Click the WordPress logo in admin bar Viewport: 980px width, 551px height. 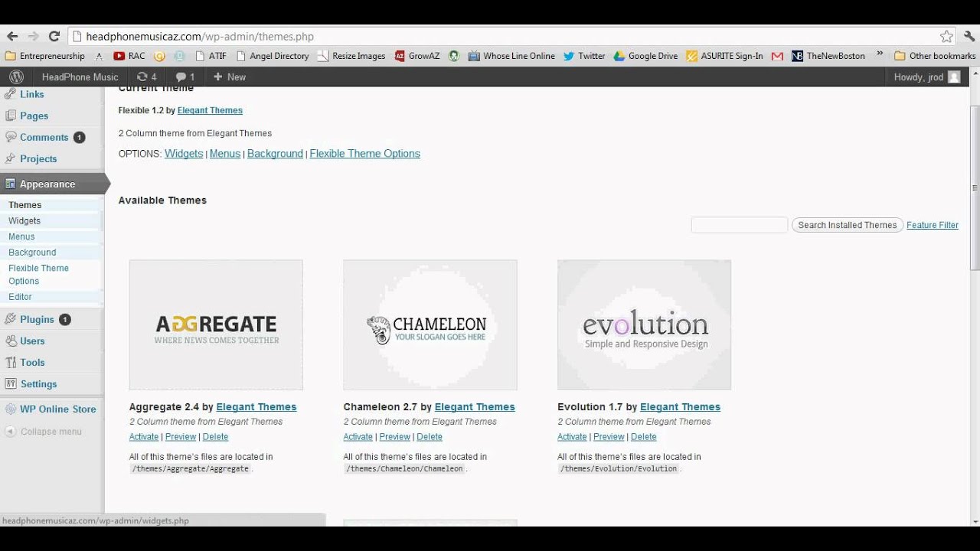(16, 77)
